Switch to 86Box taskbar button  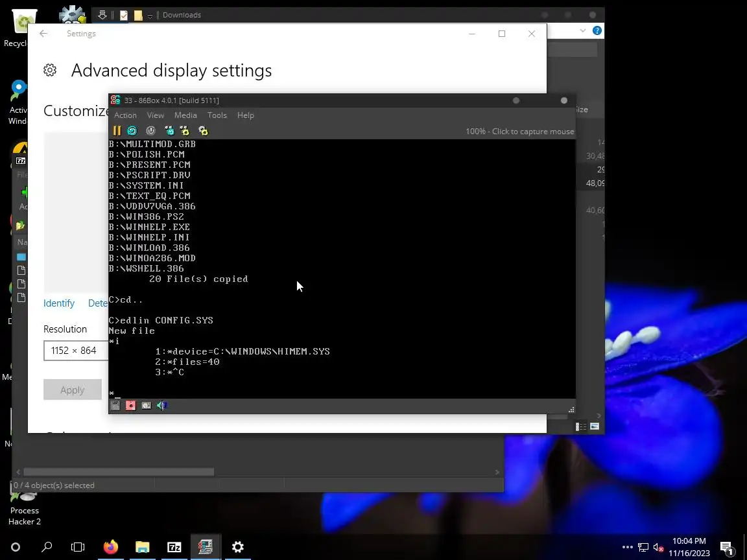click(206, 547)
